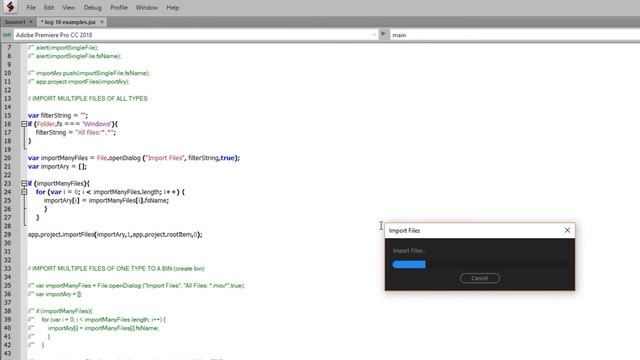Open the File menu
The height and width of the screenshot is (360, 640).
coord(31,7)
